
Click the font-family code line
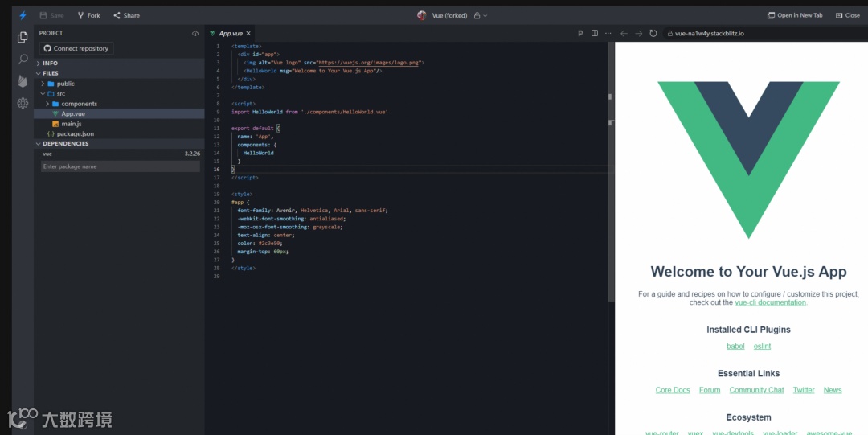click(313, 211)
